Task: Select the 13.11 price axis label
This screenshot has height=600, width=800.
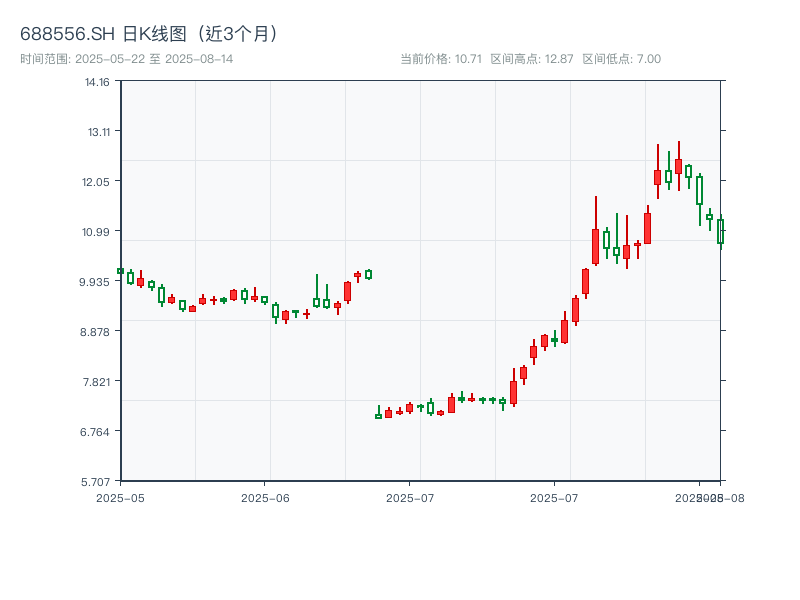Action: pos(97,132)
